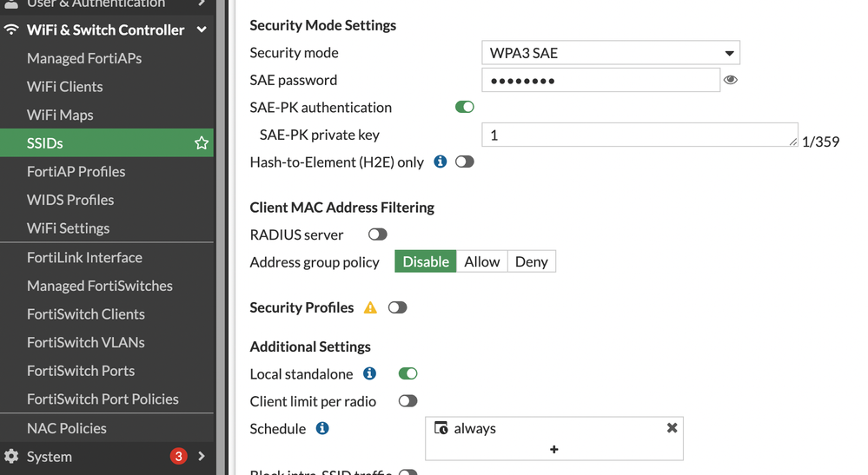The image size is (868, 475).
Task: Show the SAE password with eye icon
Action: pos(731,80)
